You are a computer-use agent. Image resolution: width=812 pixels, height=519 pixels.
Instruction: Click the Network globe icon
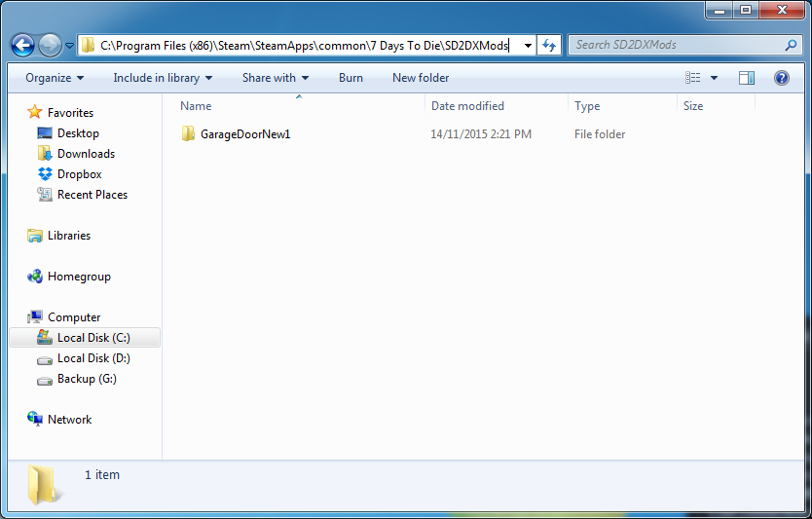pos(35,419)
